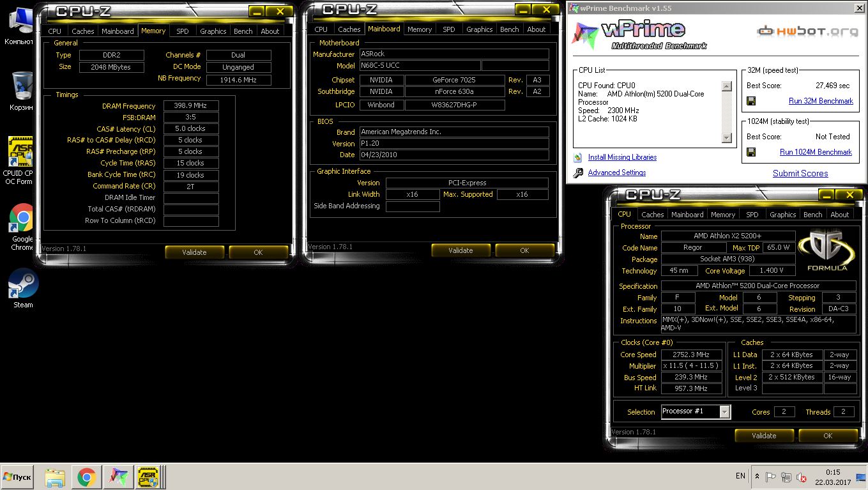Click the Show desktop button

coord(862,477)
